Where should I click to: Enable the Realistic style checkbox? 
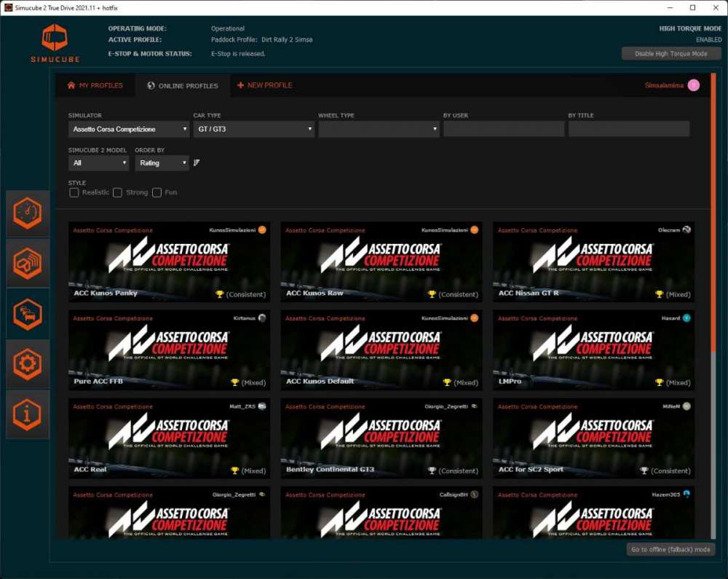(74, 193)
